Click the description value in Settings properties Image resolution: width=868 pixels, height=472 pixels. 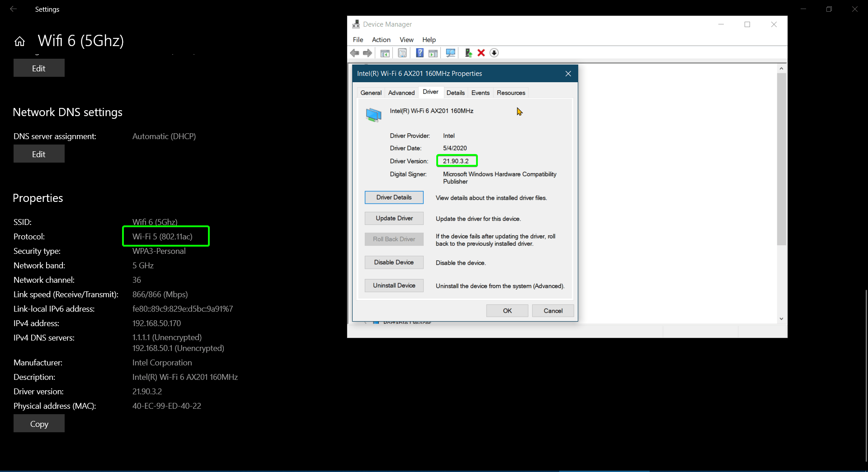(x=185, y=377)
